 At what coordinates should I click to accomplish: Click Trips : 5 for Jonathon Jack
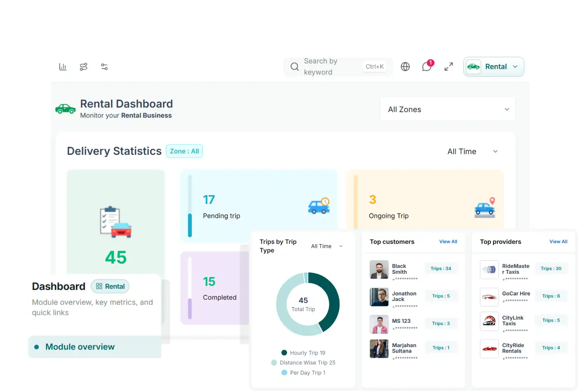tap(441, 296)
